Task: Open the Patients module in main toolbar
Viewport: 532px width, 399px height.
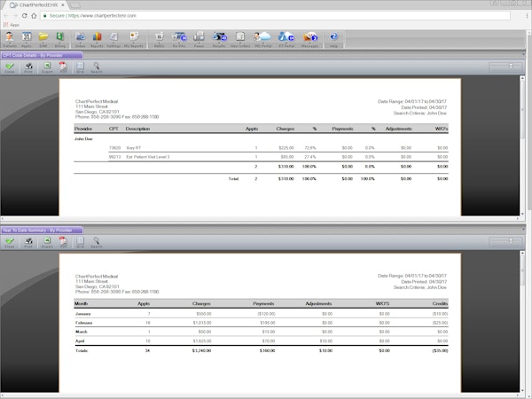Action: (x=9, y=38)
